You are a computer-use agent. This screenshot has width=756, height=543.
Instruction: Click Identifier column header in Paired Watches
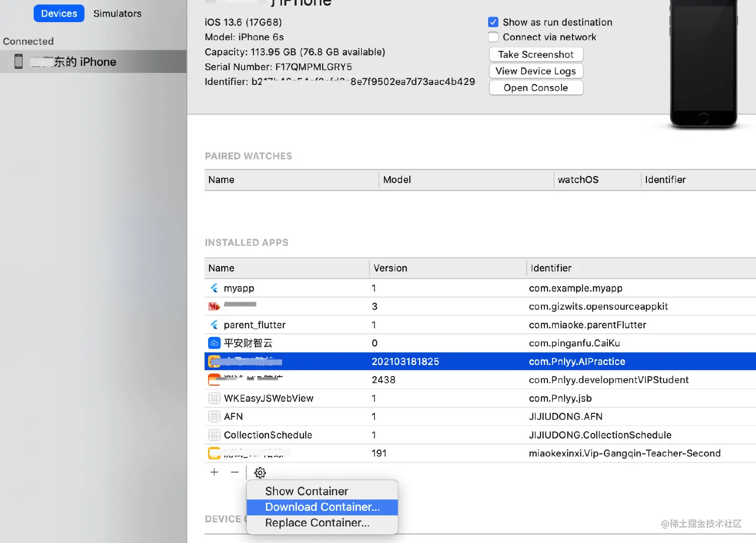pyautogui.click(x=699, y=179)
